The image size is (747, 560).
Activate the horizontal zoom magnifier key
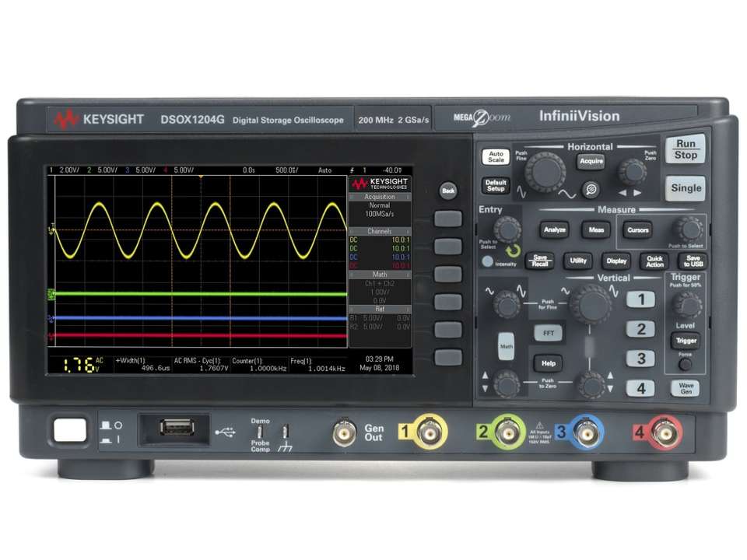click(x=591, y=190)
